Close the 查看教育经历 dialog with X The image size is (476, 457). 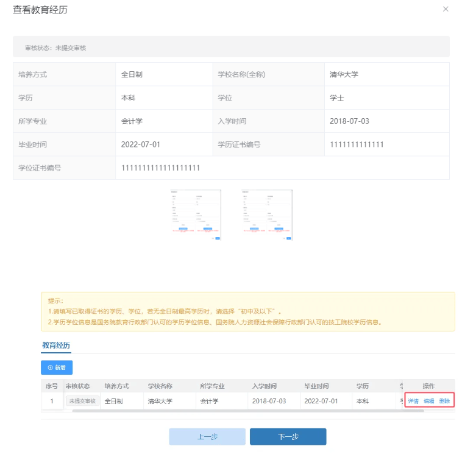pyautogui.click(x=446, y=9)
